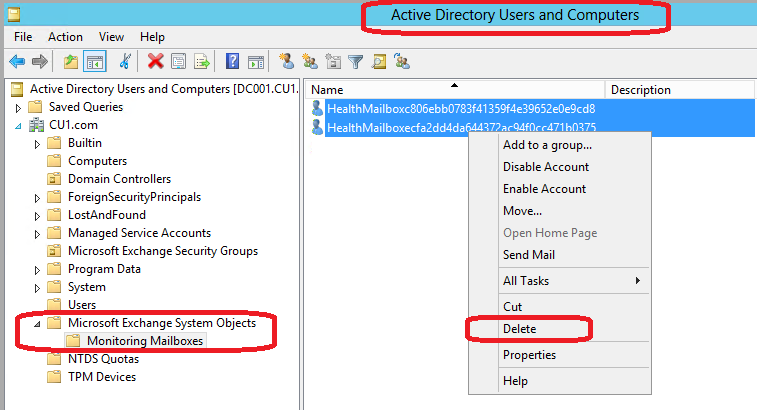This screenshot has width=764, height=412.
Task: Click the Up One Level folder icon
Action: tap(71, 62)
